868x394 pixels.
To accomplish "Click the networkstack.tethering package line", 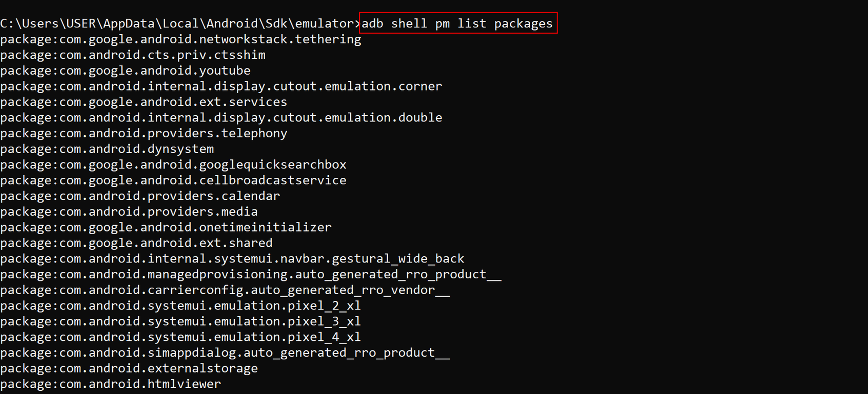I will tap(180, 39).
